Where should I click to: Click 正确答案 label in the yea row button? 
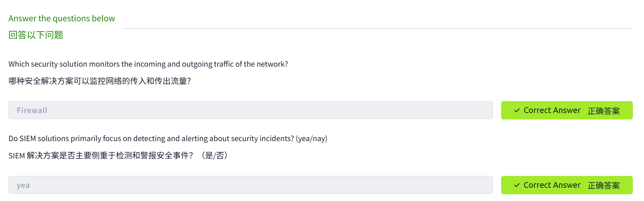click(603, 185)
